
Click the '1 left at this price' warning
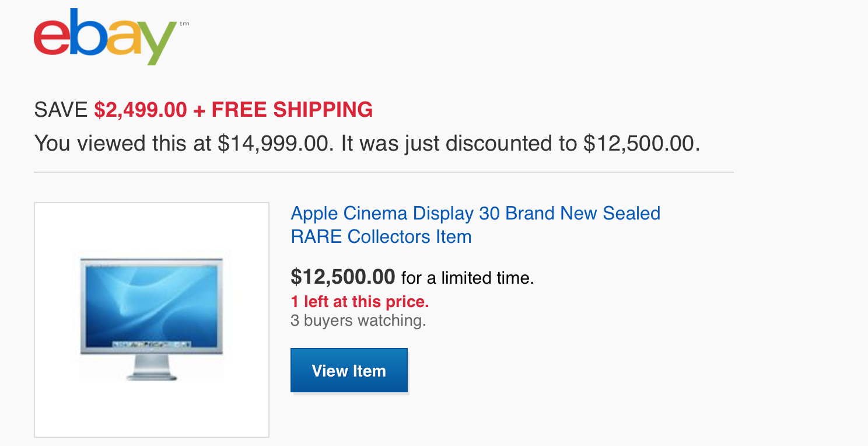click(360, 302)
